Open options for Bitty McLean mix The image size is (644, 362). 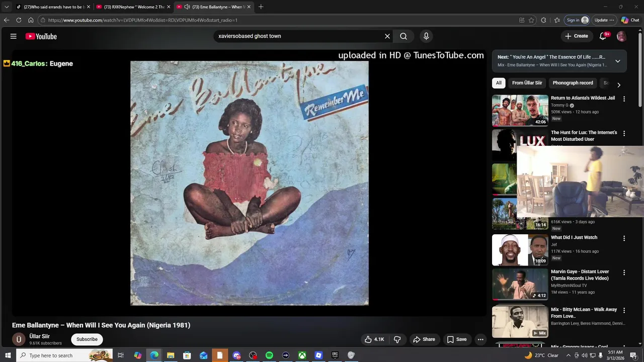pos(624,311)
